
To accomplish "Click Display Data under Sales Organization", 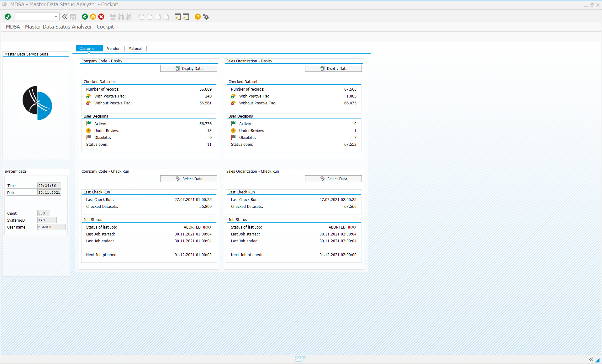I will (x=333, y=68).
